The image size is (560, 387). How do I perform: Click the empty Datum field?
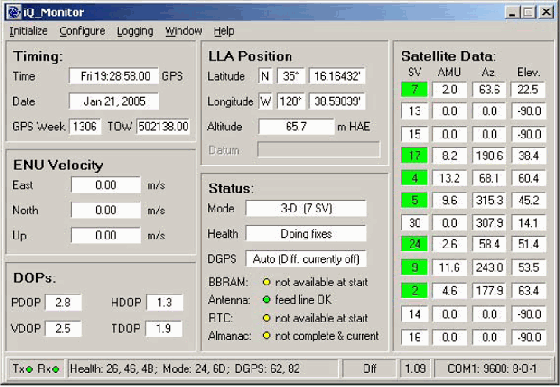pos(319,150)
